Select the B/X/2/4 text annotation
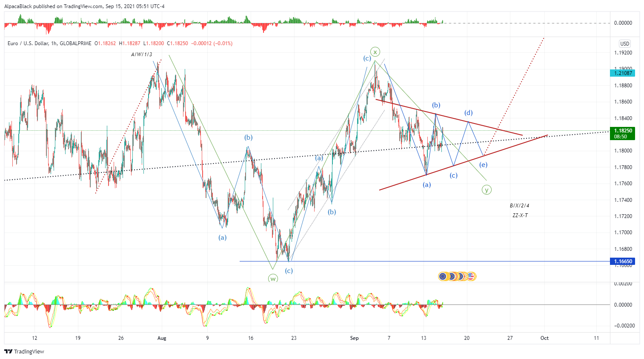This screenshot has width=644, height=359. 520,206
